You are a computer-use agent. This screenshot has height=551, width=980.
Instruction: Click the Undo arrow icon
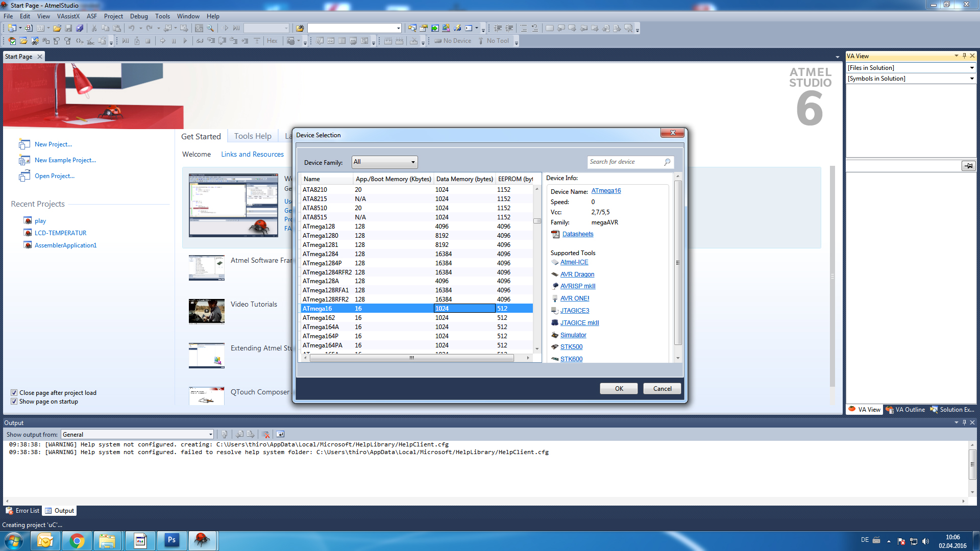pos(132,28)
